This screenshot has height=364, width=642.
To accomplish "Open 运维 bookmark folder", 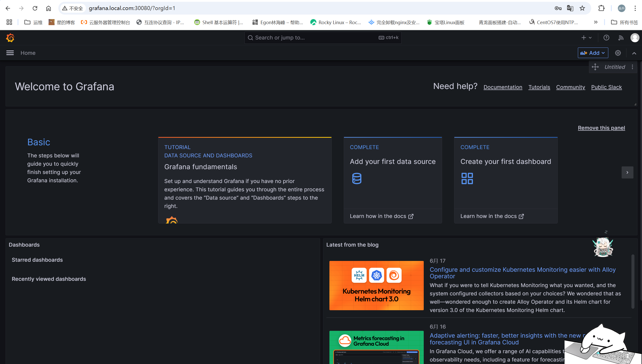I will [x=33, y=22].
